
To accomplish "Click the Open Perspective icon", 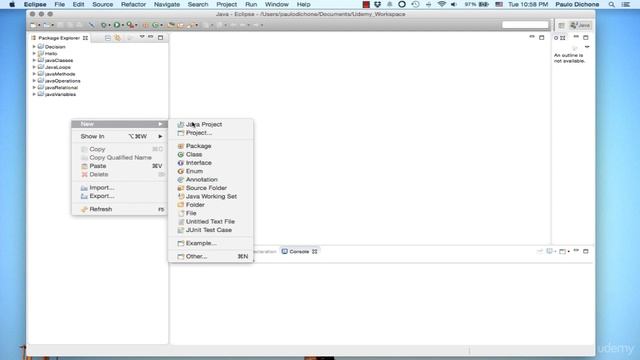I will [x=562, y=25].
